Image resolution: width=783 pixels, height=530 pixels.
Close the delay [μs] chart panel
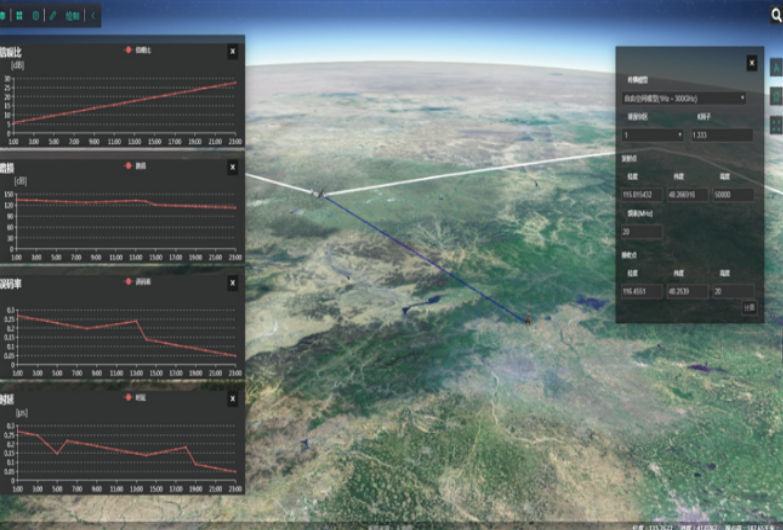point(233,399)
